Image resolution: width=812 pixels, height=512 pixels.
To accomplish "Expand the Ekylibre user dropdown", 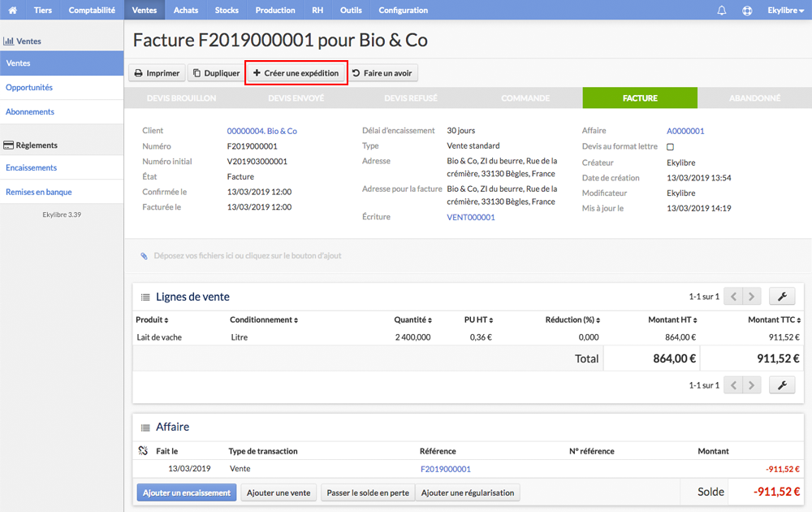I will (x=785, y=11).
